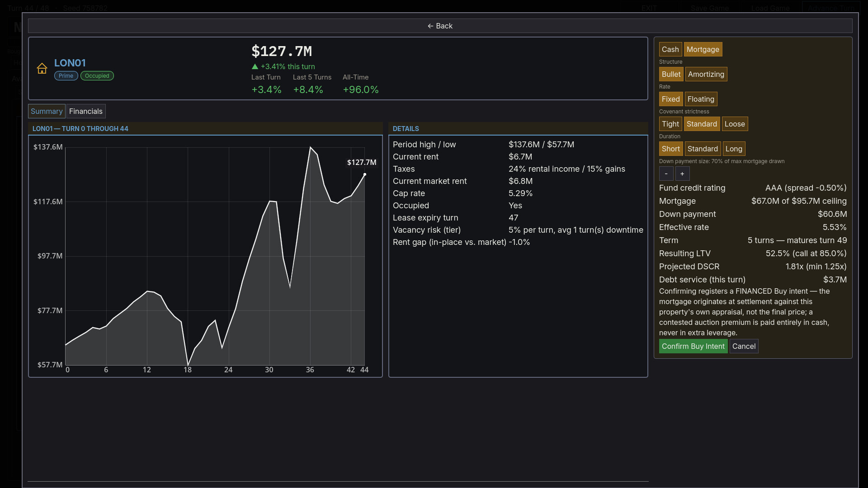
Task: Increase down payment with plus button
Action: (x=682, y=174)
